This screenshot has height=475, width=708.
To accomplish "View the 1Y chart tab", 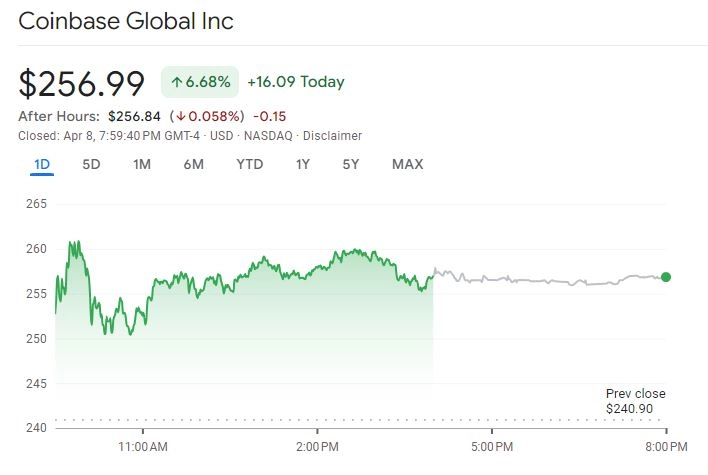I will click(x=303, y=164).
